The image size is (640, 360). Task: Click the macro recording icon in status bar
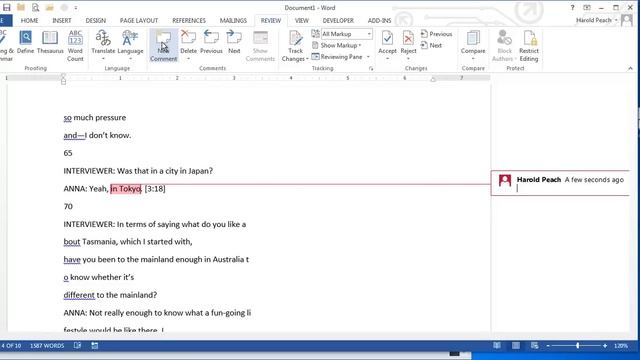[x=95, y=346]
